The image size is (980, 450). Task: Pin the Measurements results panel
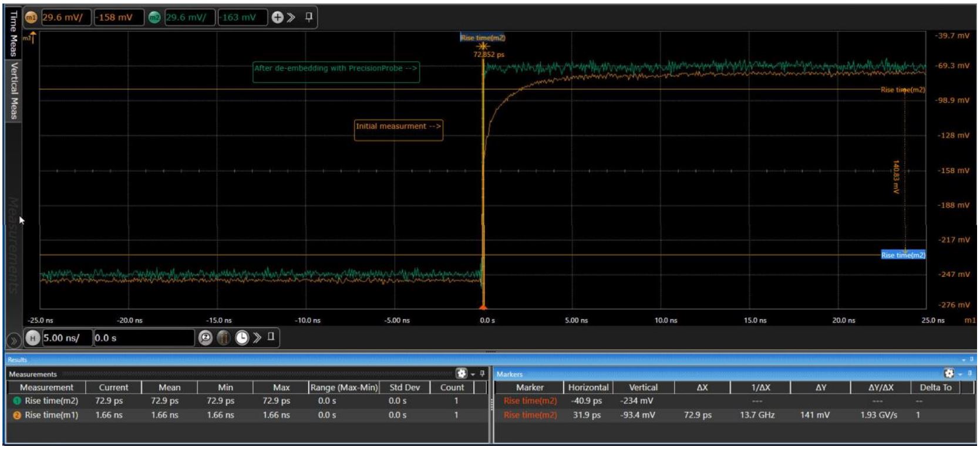(x=482, y=374)
